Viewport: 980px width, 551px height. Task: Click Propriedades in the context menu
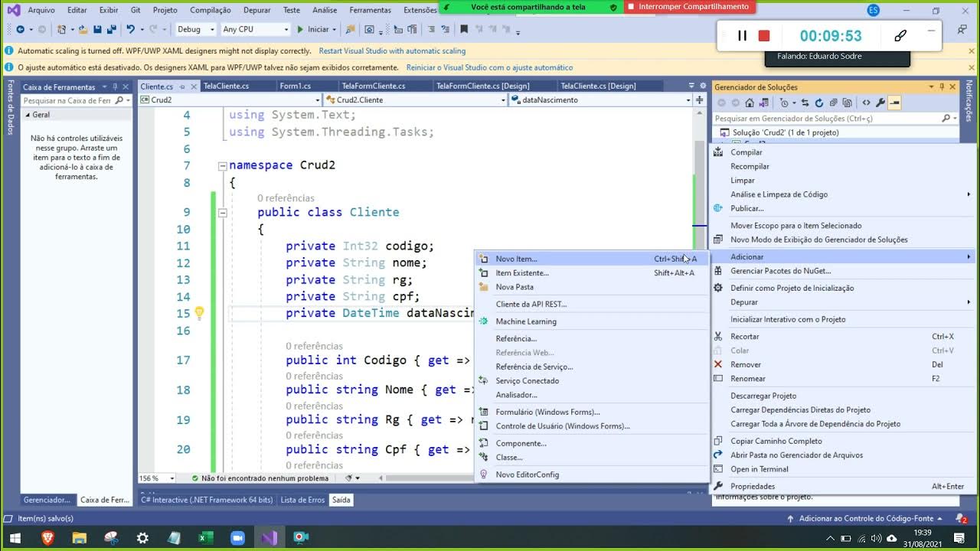[842, 487]
